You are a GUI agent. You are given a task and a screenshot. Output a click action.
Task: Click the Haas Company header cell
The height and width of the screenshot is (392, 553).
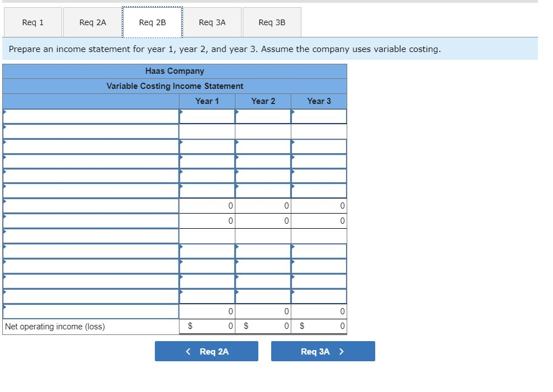click(x=175, y=70)
